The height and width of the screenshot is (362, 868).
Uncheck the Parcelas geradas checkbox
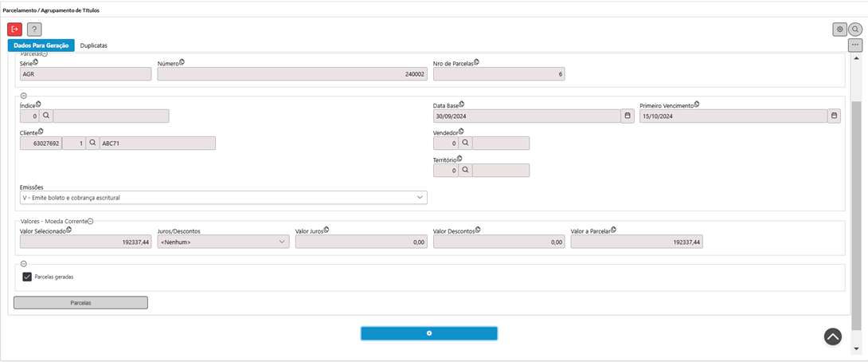[26, 277]
